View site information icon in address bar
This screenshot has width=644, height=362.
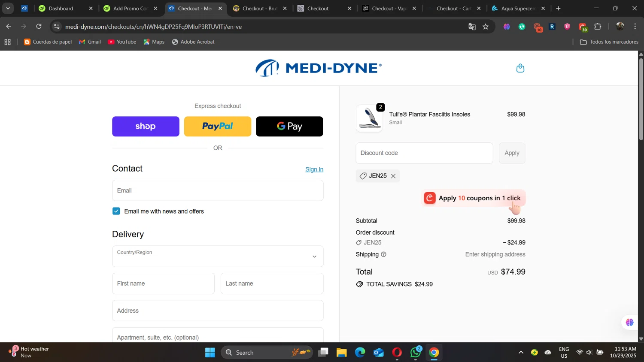click(57, 27)
